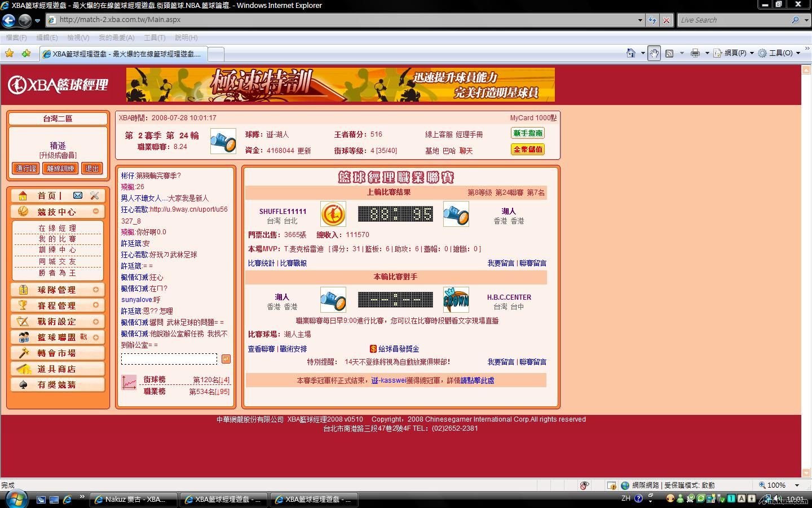Expand the 戰術設定 menu section
The image size is (812, 508).
point(96,321)
